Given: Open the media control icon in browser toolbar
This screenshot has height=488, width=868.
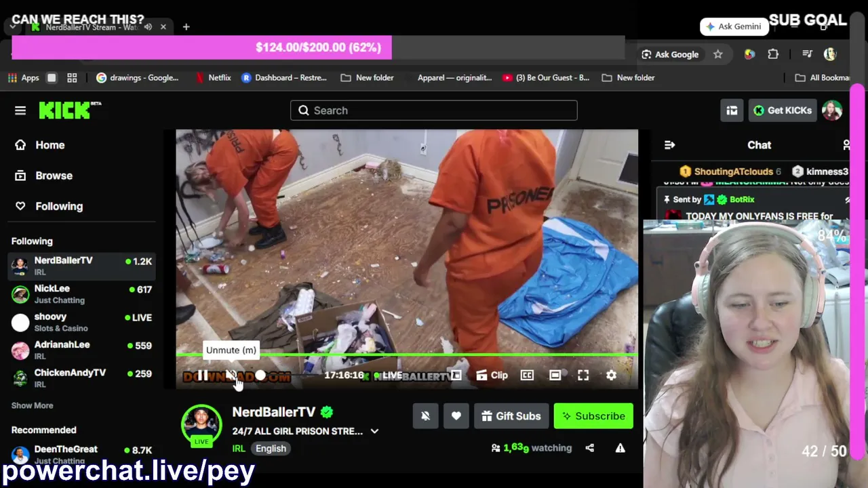Looking at the screenshot, I should (807, 54).
